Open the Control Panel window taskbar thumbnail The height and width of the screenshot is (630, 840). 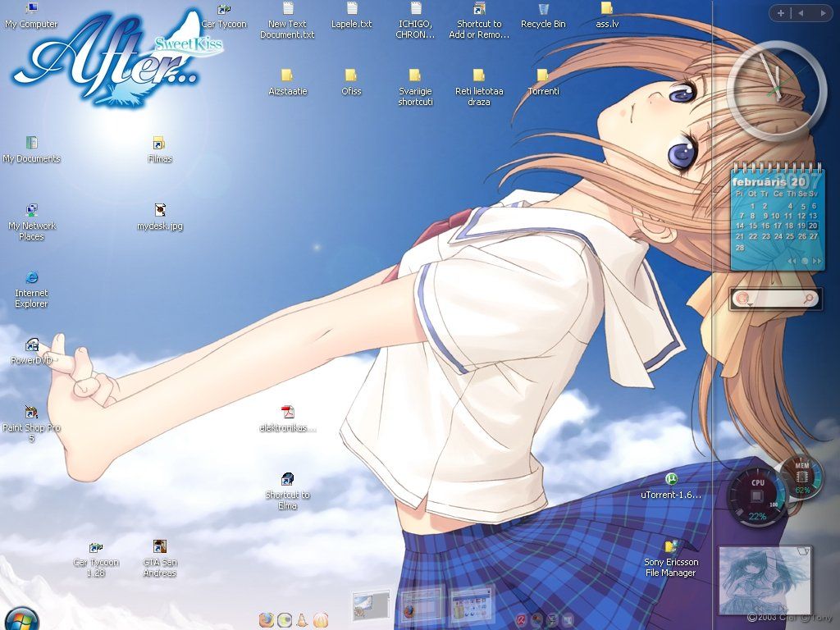click(472, 605)
